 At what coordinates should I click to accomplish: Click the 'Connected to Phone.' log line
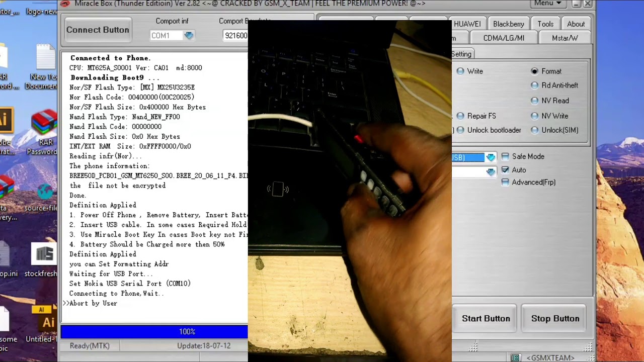(110, 58)
